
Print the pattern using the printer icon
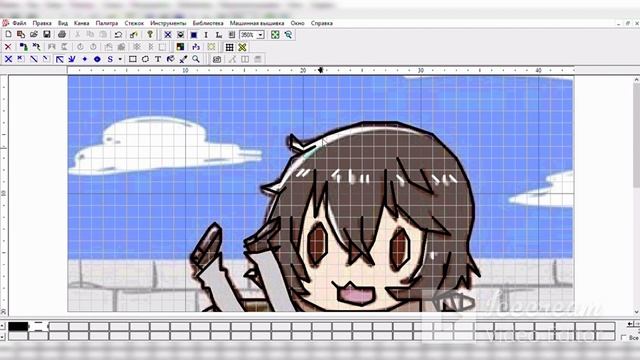tap(62, 35)
